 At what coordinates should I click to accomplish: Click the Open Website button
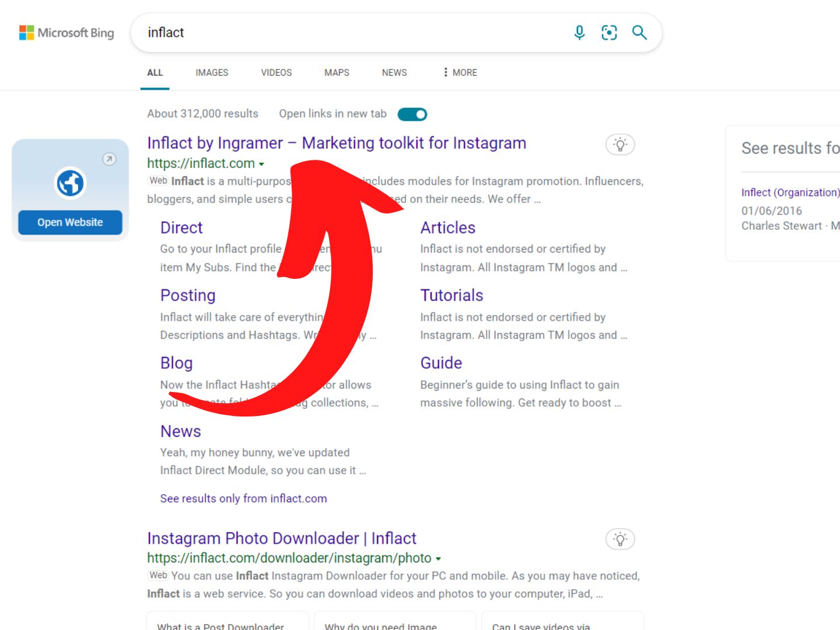pos(71,222)
